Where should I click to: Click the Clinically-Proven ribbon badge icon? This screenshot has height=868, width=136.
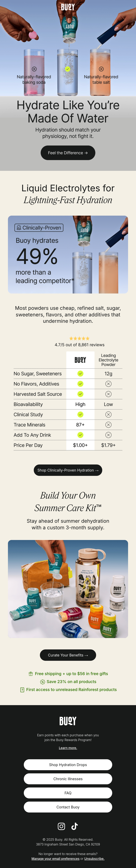coord(19,228)
